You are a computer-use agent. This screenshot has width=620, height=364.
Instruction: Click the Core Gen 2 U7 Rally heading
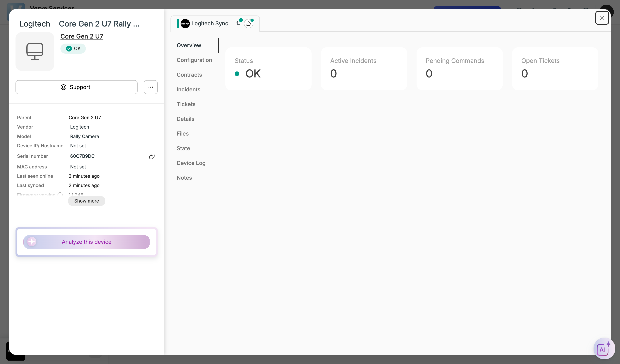99,24
